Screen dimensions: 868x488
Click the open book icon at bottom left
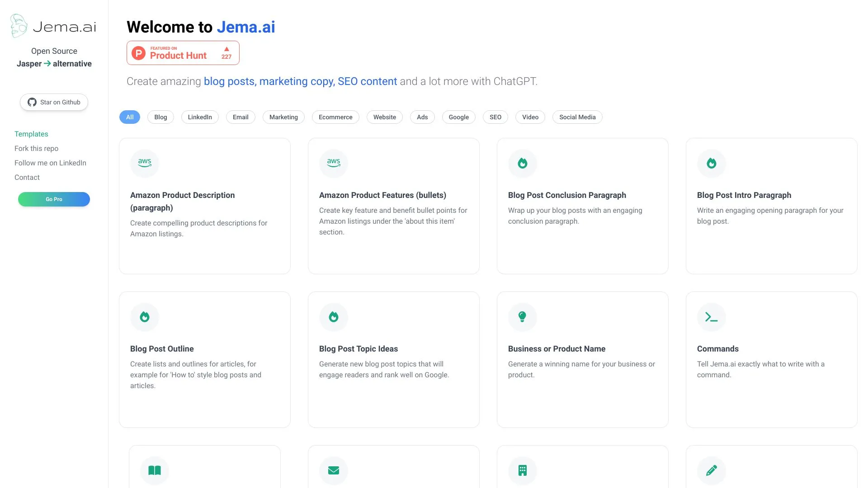(154, 470)
